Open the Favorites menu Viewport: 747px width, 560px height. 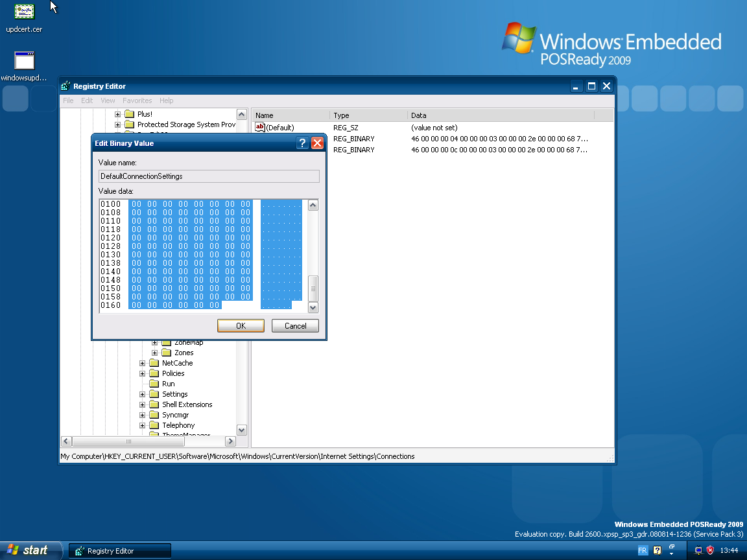click(x=137, y=100)
